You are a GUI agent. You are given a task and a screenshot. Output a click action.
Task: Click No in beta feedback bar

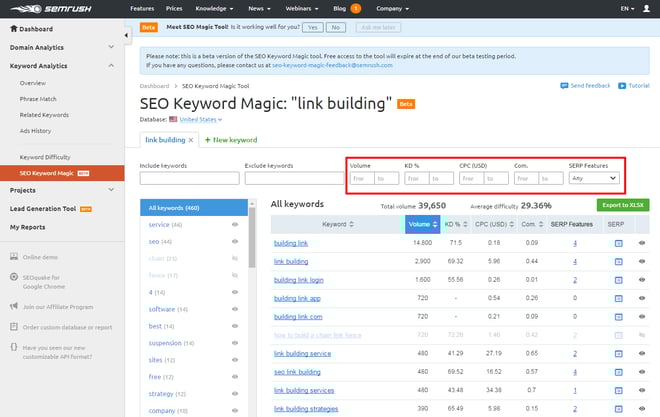coord(335,27)
